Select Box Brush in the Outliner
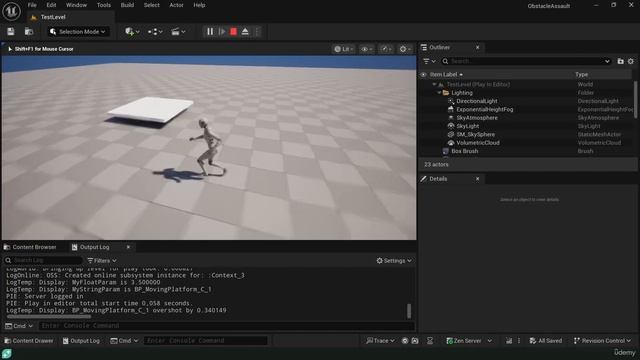Viewport: 640px width, 360px height. click(x=464, y=151)
